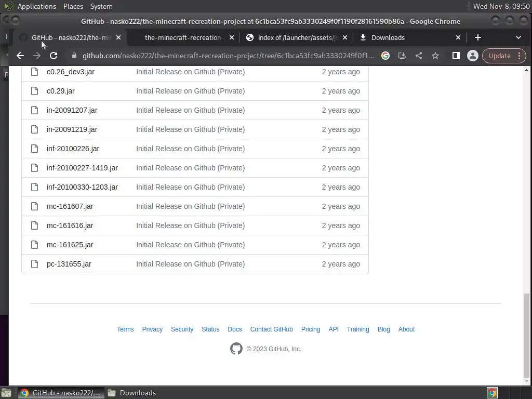Click the browser forward arrow
The image size is (532, 399).
[37, 56]
